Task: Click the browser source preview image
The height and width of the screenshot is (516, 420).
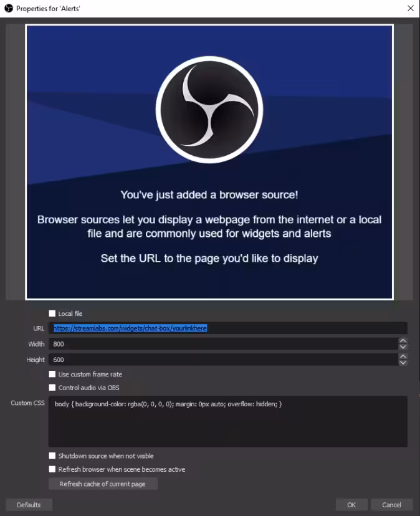Action: (x=209, y=162)
